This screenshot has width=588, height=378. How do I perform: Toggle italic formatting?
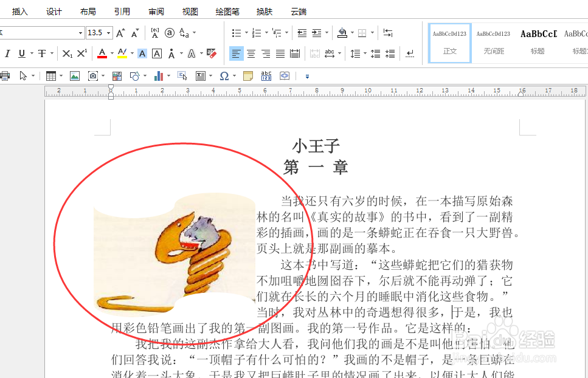[7, 53]
